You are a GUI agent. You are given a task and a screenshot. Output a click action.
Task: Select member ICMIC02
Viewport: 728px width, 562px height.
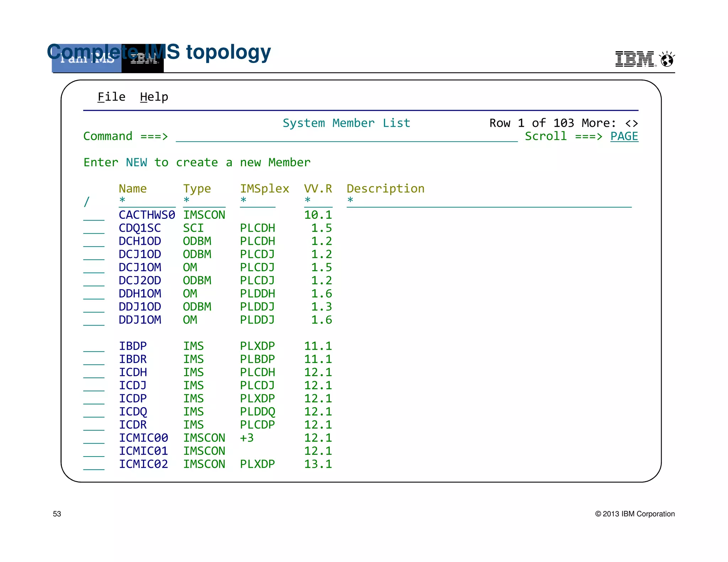coord(143,464)
